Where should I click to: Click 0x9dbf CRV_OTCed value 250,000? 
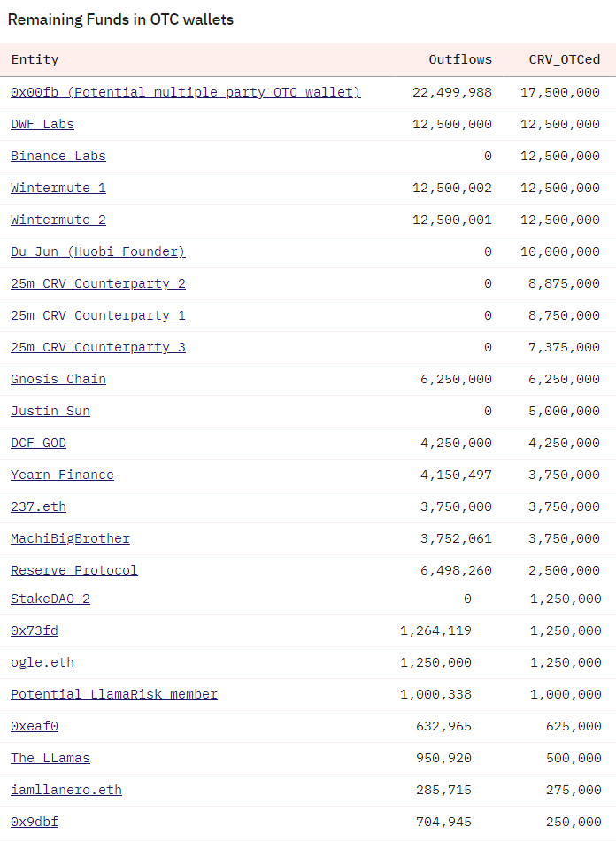click(574, 822)
